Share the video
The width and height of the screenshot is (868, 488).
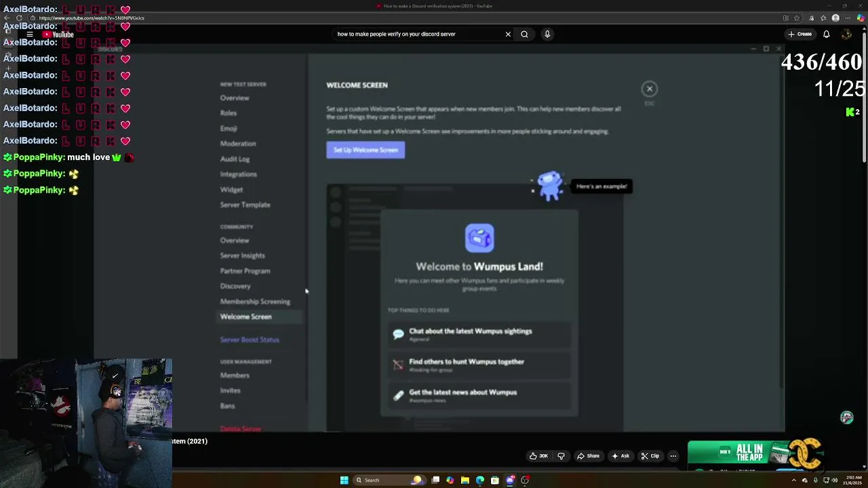click(588, 456)
